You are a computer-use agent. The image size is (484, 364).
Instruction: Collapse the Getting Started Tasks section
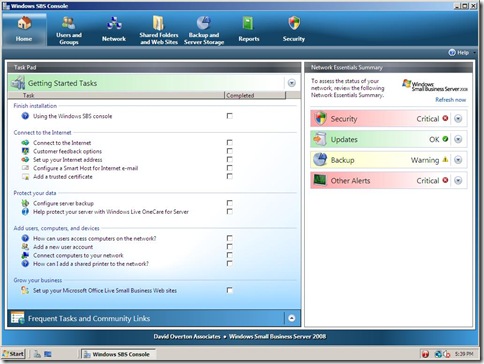pos(291,83)
